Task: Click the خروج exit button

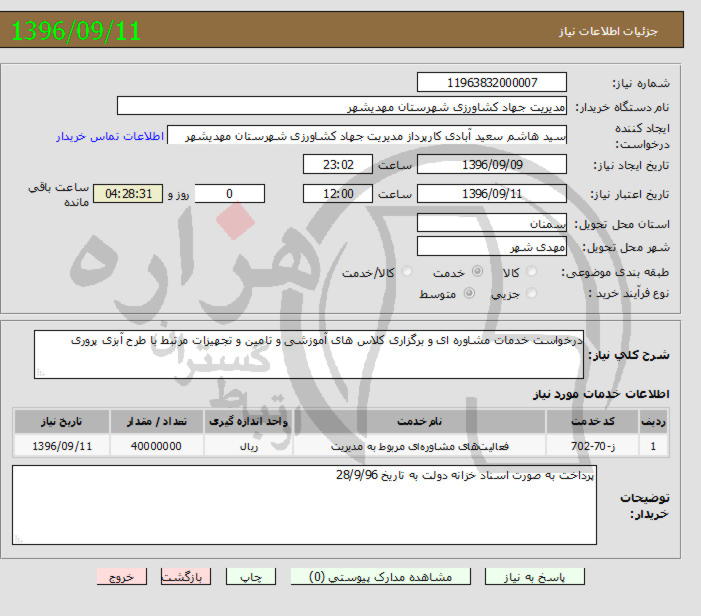Action: click(122, 577)
